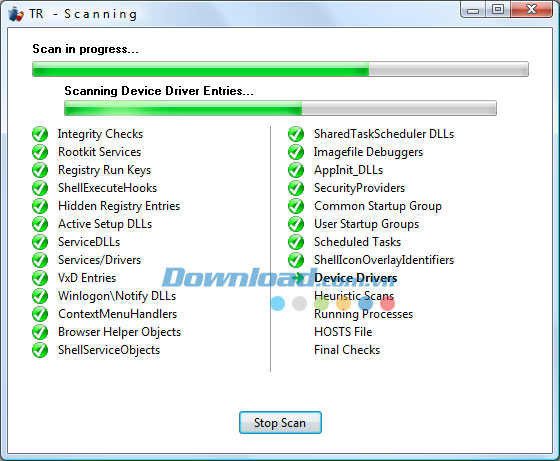The height and width of the screenshot is (461, 560).
Task: Click the 'AppInit_DLLs' label
Action: (x=349, y=170)
